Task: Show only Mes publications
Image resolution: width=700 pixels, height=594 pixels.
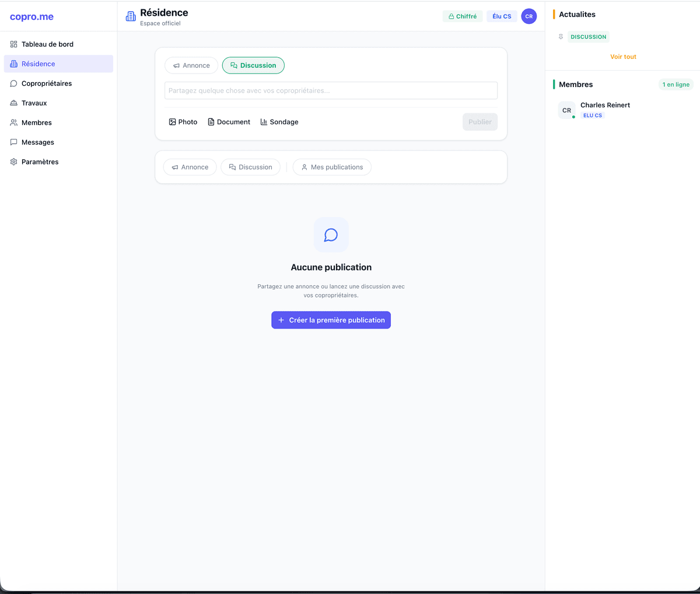Action: pyautogui.click(x=331, y=167)
